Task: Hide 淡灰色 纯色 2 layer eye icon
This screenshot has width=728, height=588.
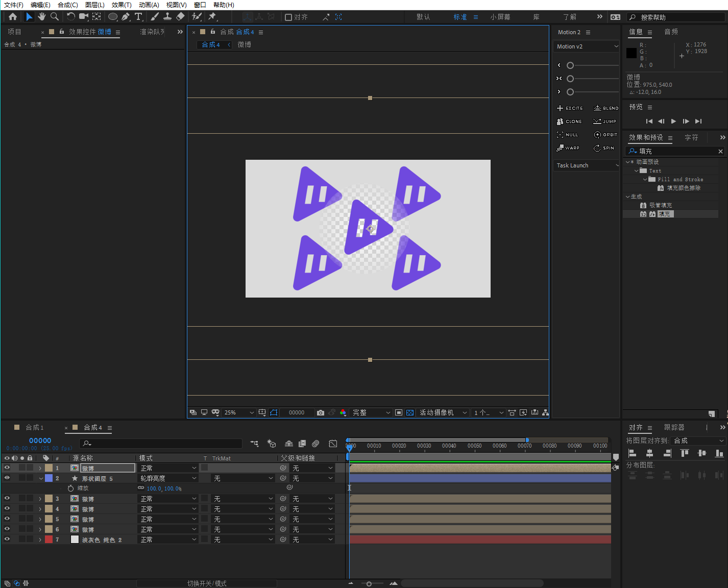Action: tap(7, 539)
